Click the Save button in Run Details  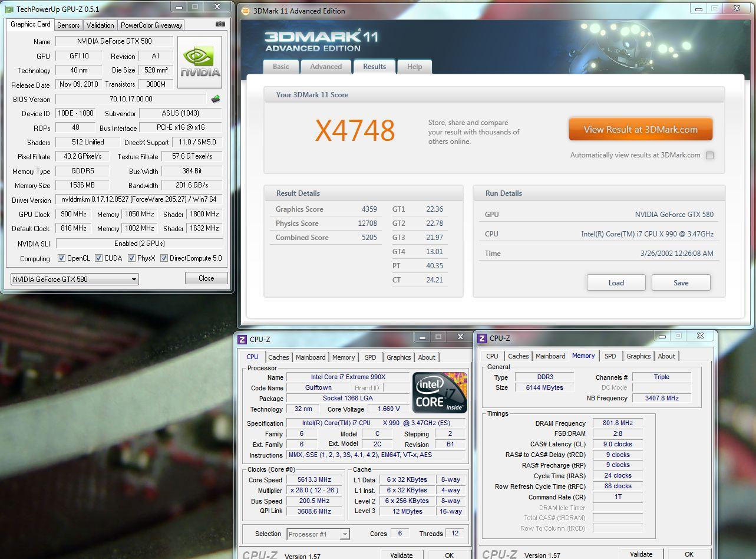coord(681,282)
